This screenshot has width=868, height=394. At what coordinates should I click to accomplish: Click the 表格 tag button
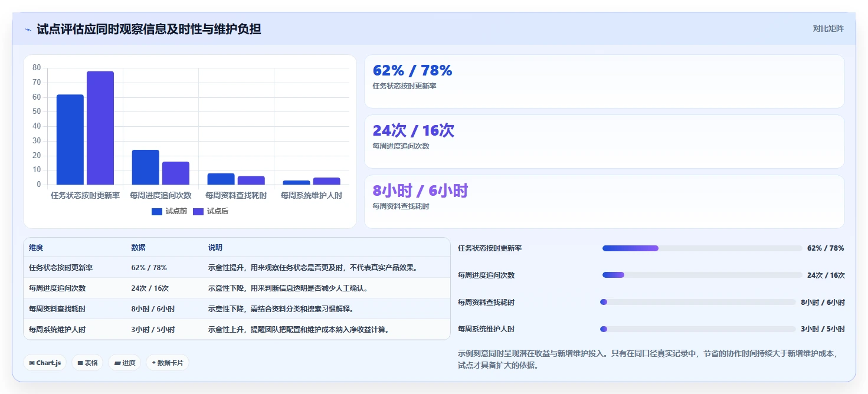coord(88,363)
